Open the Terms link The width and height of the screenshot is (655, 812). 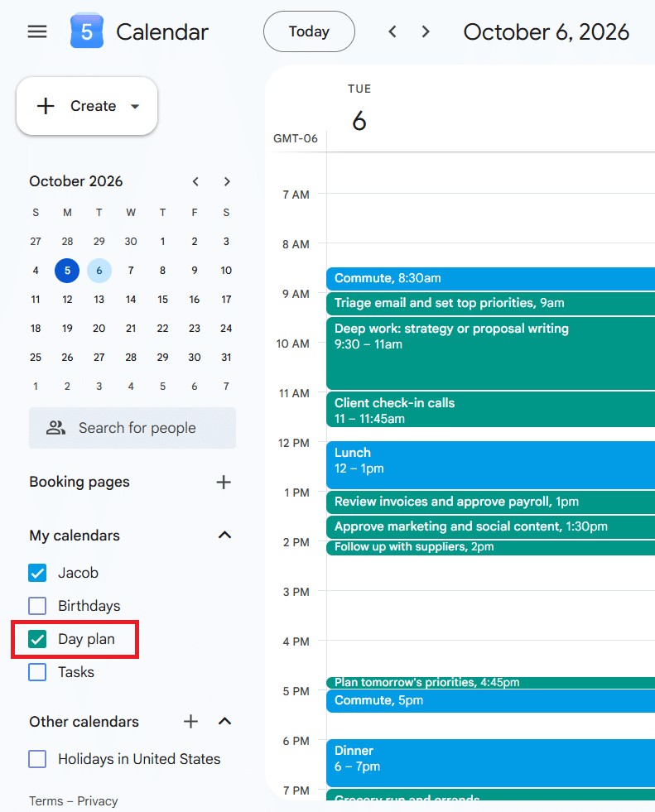[x=46, y=801]
